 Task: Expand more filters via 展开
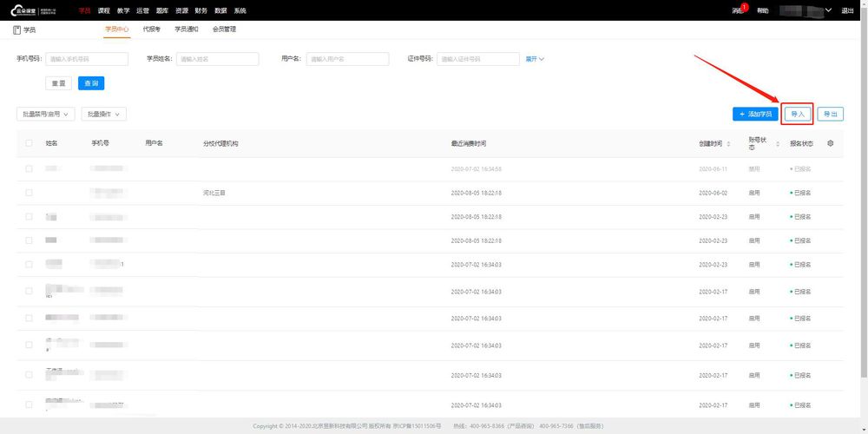pos(535,59)
